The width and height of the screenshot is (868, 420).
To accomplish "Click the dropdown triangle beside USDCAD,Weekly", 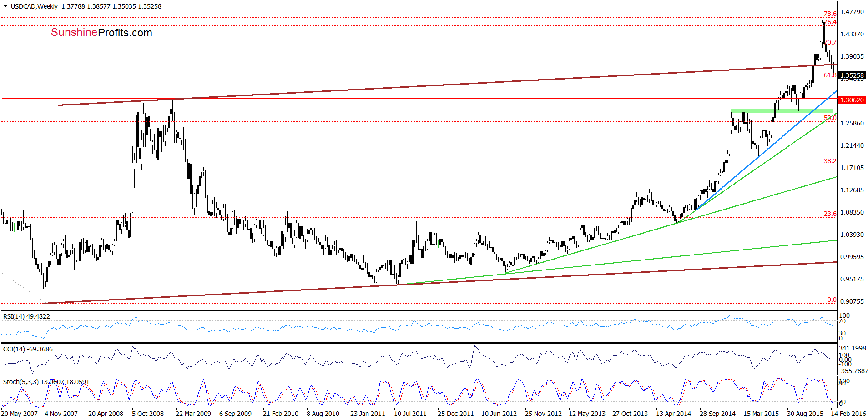I will point(5,6).
